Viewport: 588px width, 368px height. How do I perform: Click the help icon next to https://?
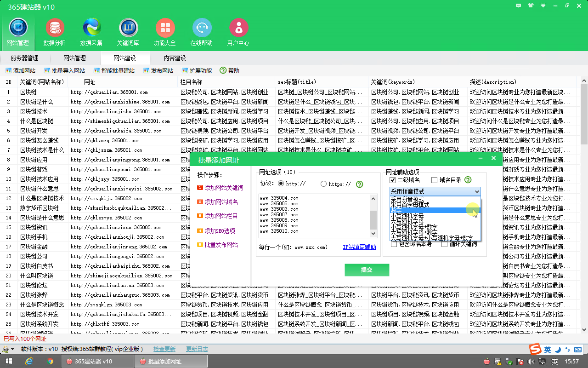[360, 184]
